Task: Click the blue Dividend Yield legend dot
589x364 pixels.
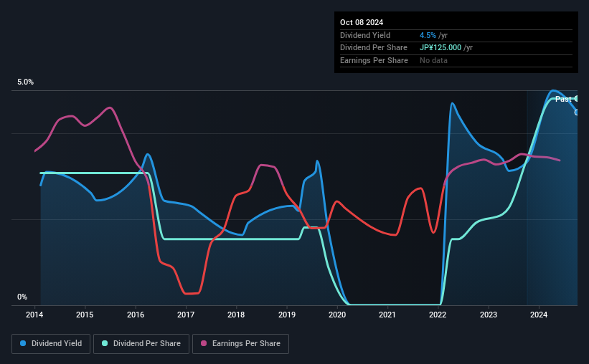Action: [23, 343]
